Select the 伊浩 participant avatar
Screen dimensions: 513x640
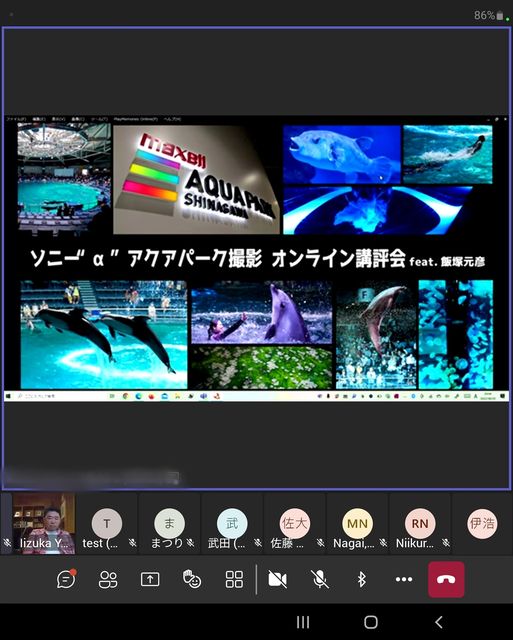point(482,523)
